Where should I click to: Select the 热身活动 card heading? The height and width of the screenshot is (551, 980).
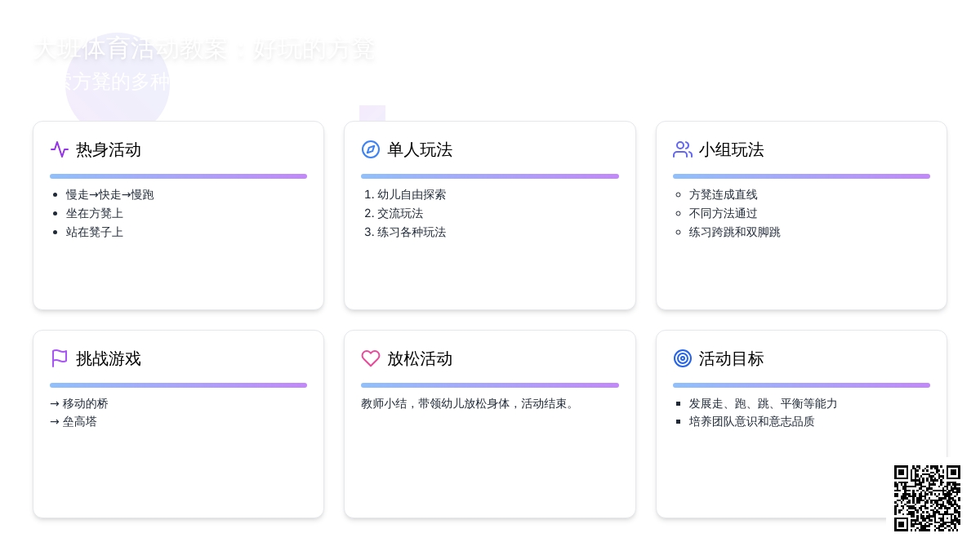[x=109, y=149]
